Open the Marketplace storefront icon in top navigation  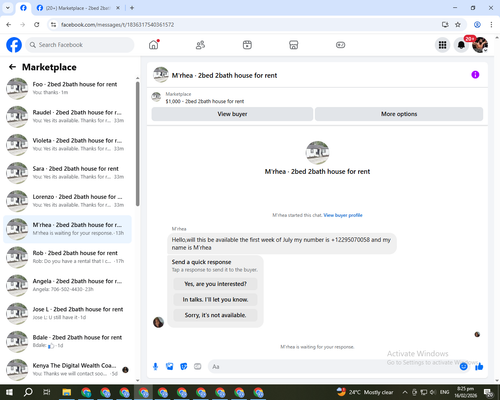[x=294, y=45]
